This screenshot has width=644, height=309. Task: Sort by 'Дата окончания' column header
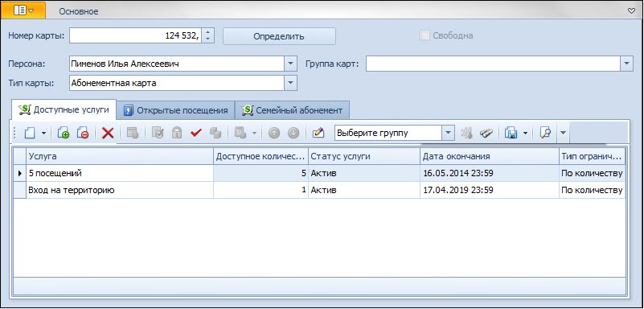[x=490, y=156]
